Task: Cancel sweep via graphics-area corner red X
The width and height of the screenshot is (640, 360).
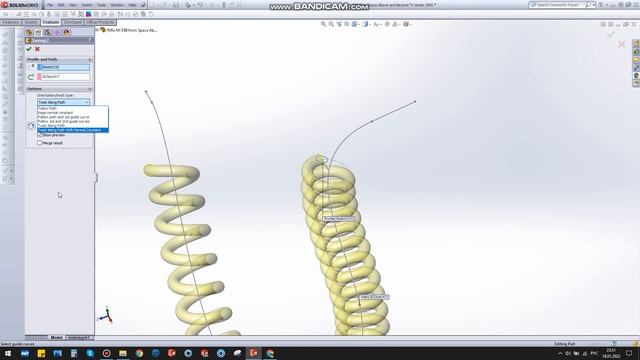Action: point(621,44)
